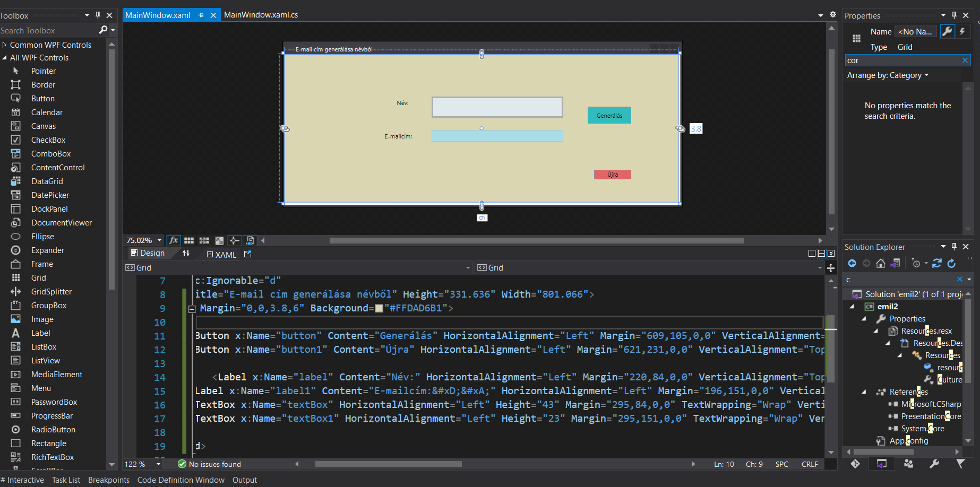This screenshot has width=980, height=487.
Task: Click the Solution Explorer Home icon
Action: tap(881, 263)
